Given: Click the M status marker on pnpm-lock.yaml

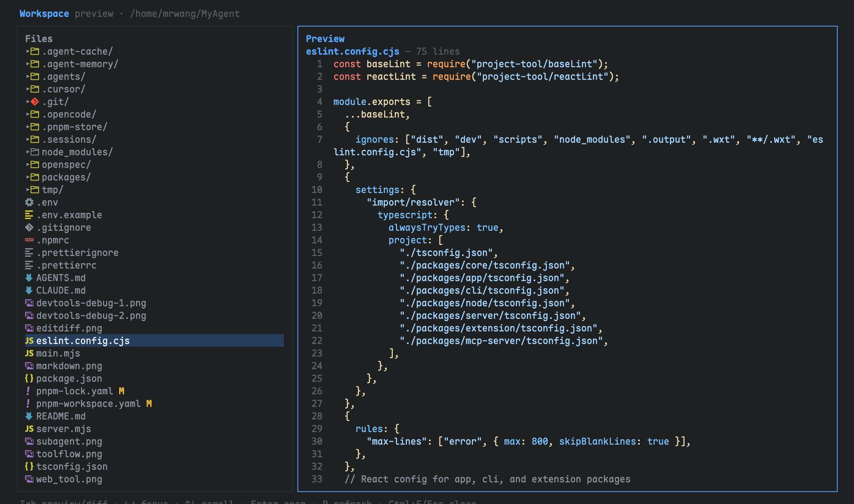Looking at the screenshot, I should click(121, 391).
